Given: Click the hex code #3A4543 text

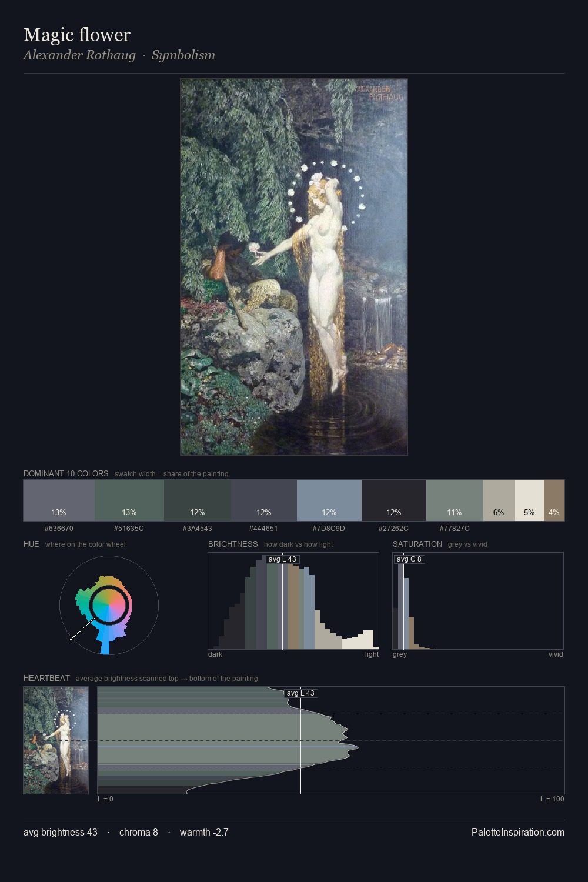Looking at the screenshot, I should click(x=198, y=528).
